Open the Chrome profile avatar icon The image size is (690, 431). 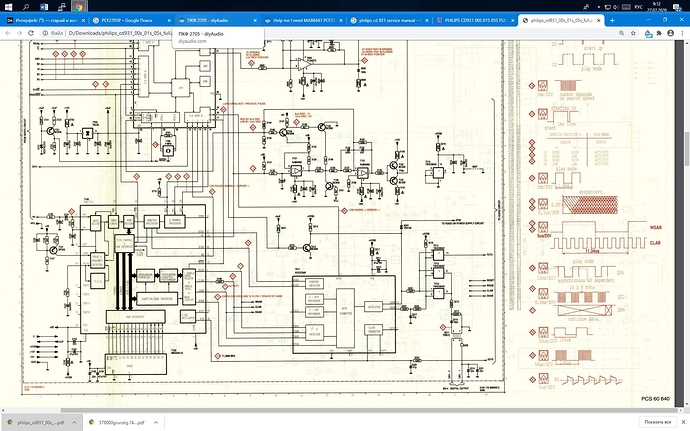[670, 33]
